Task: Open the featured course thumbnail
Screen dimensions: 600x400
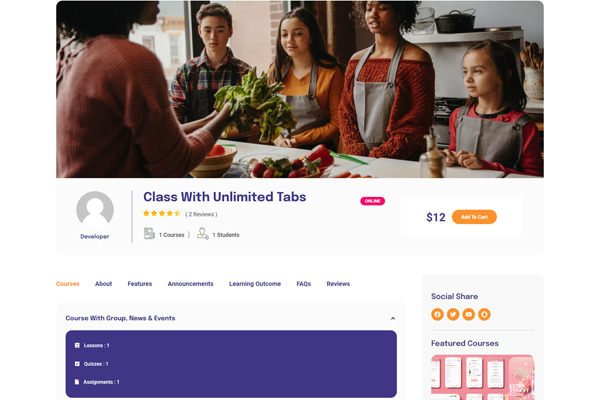Action: pyautogui.click(x=483, y=377)
